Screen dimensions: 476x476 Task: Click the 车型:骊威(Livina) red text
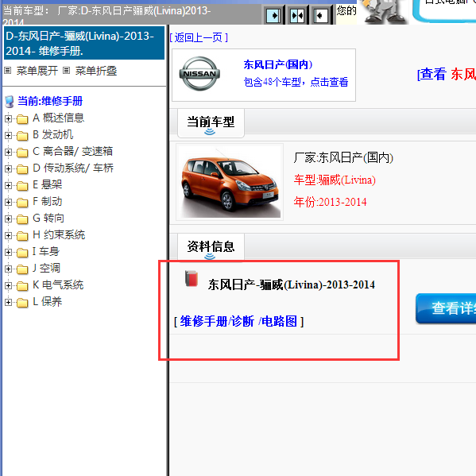pyautogui.click(x=335, y=180)
